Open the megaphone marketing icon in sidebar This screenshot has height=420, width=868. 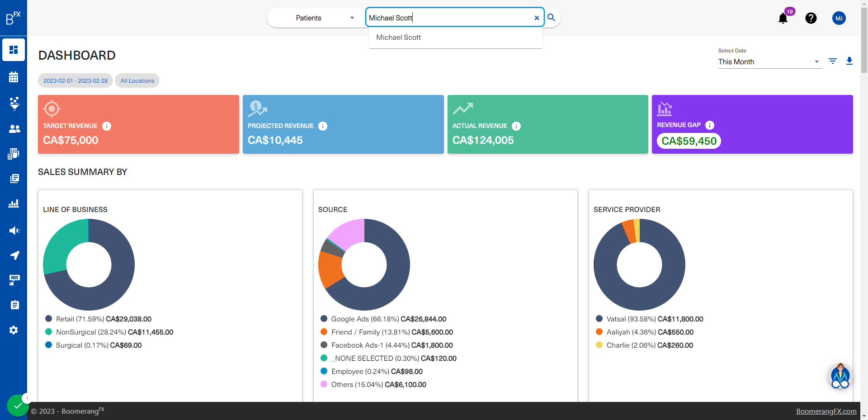click(x=14, y=231)
